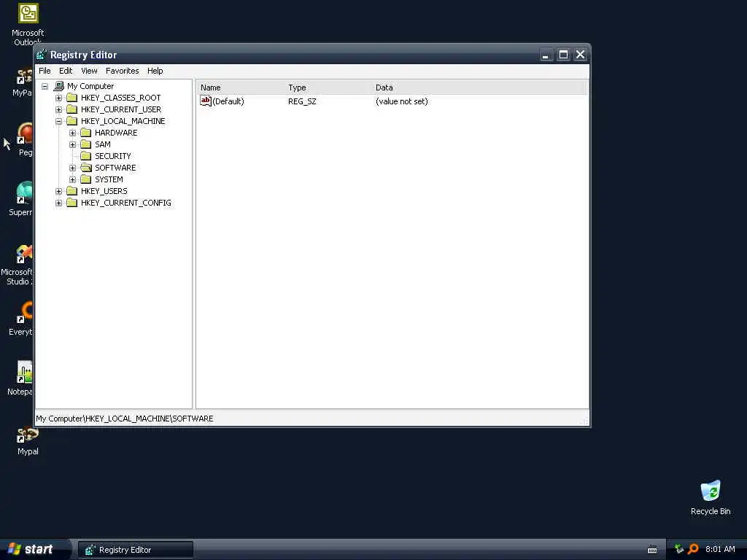The image size is (747, 560).
Task: Click the taskbar clock showing 8:01 AM
Action: click(720, 549)
